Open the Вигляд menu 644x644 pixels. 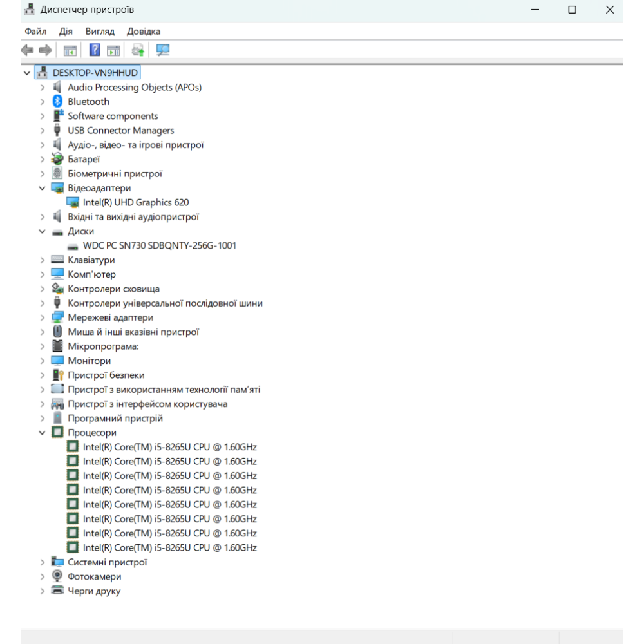(x=100, y=31)
